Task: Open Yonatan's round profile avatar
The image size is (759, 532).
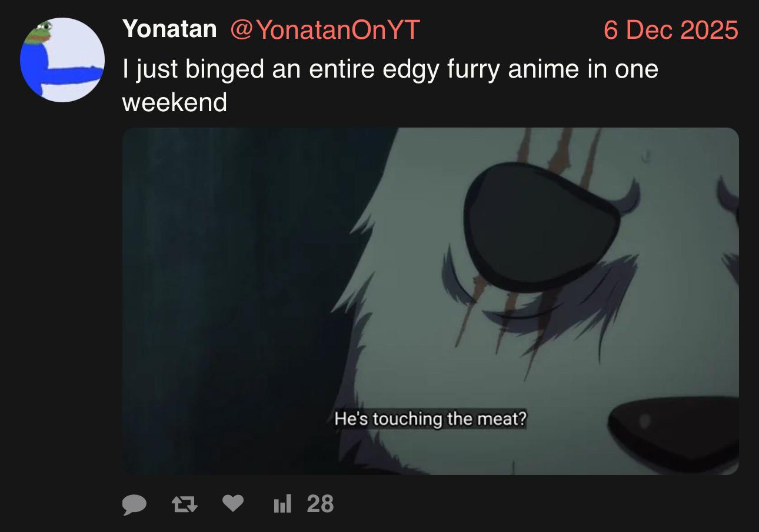Action: point(62,60)
